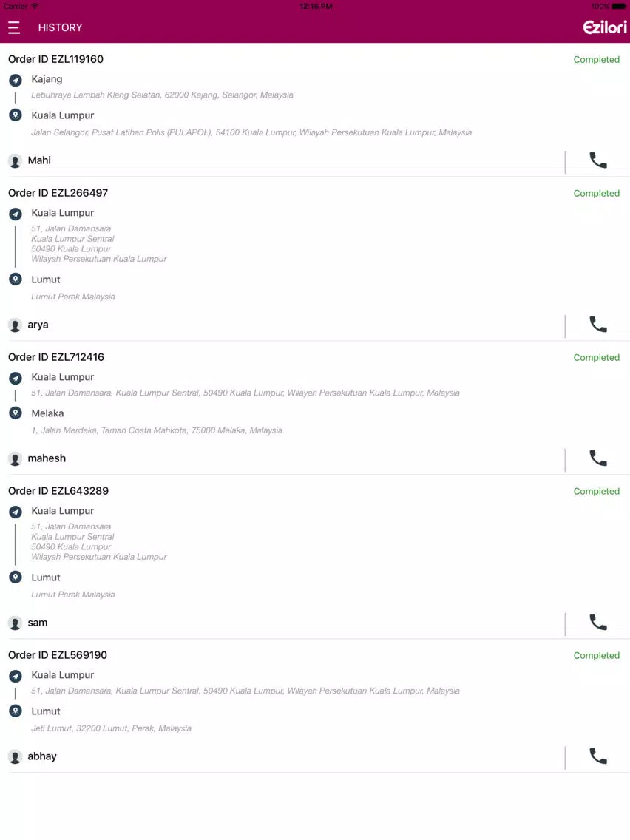The height and width of the screenshot is (840, 630).
Task: Call mahesh using the phone icon
Action: pos(598,458)
